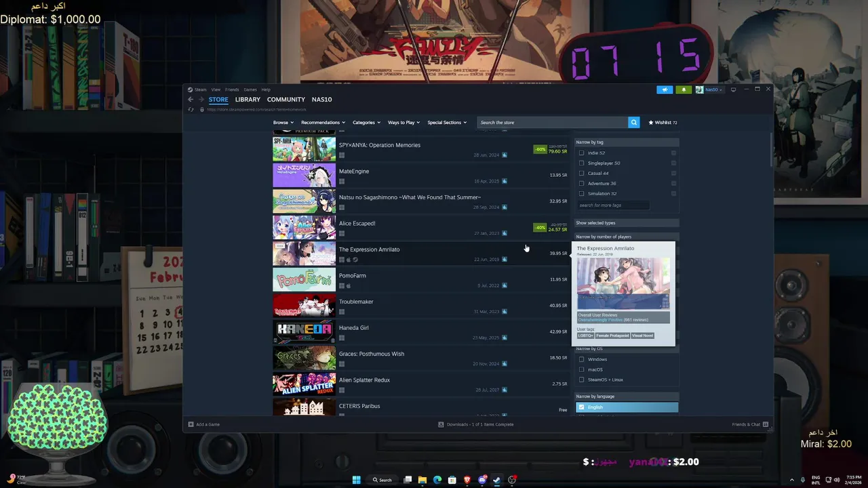Open Microsoft Store from the taskbar
The width and height of the screenshot is (868, 488).
[x=452, y=480]
